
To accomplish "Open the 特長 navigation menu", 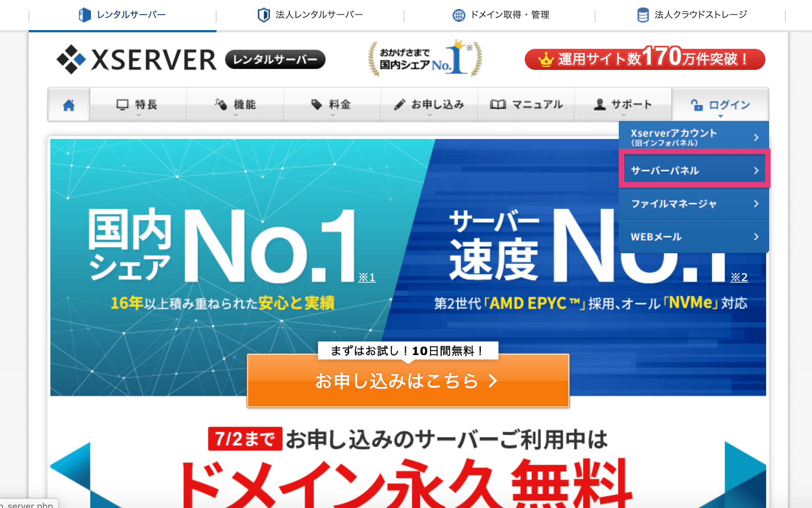I will click(138, 105).
